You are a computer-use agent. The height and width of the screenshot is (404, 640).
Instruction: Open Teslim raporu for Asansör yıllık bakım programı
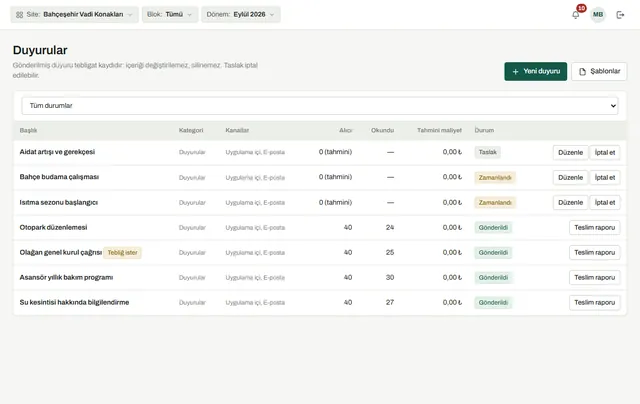[594, 277]
